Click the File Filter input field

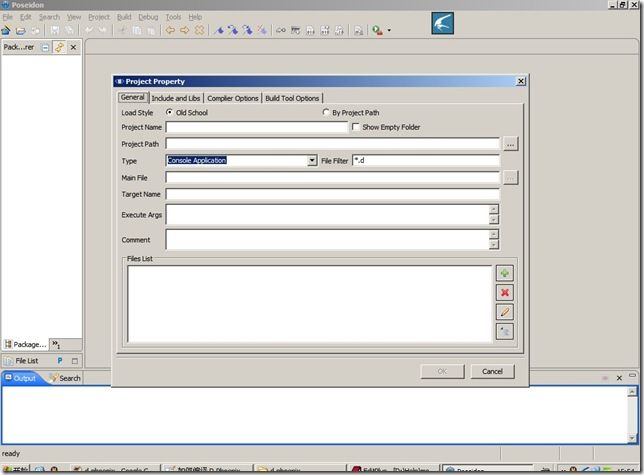426,161
